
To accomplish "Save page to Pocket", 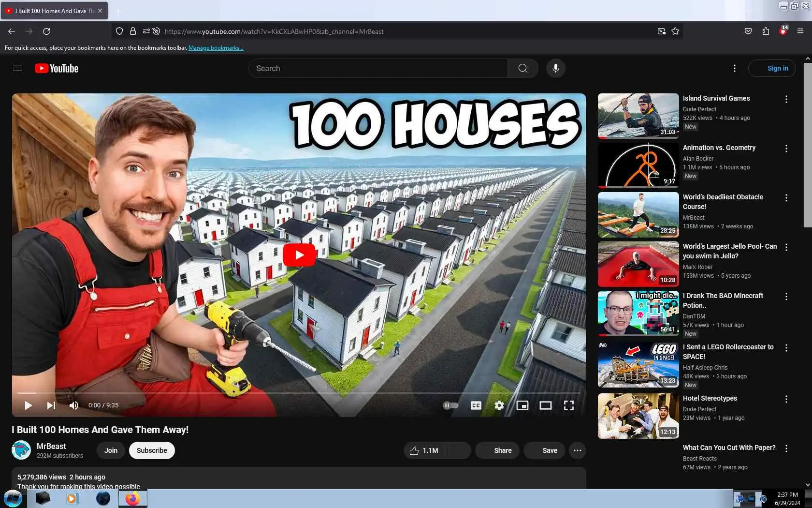I will coord(748,31).
